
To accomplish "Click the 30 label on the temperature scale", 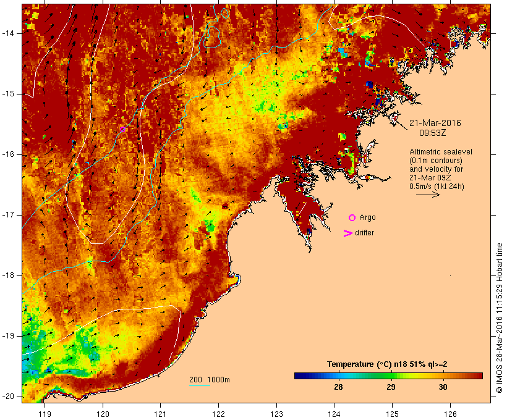I will click(x=443, y=387).
